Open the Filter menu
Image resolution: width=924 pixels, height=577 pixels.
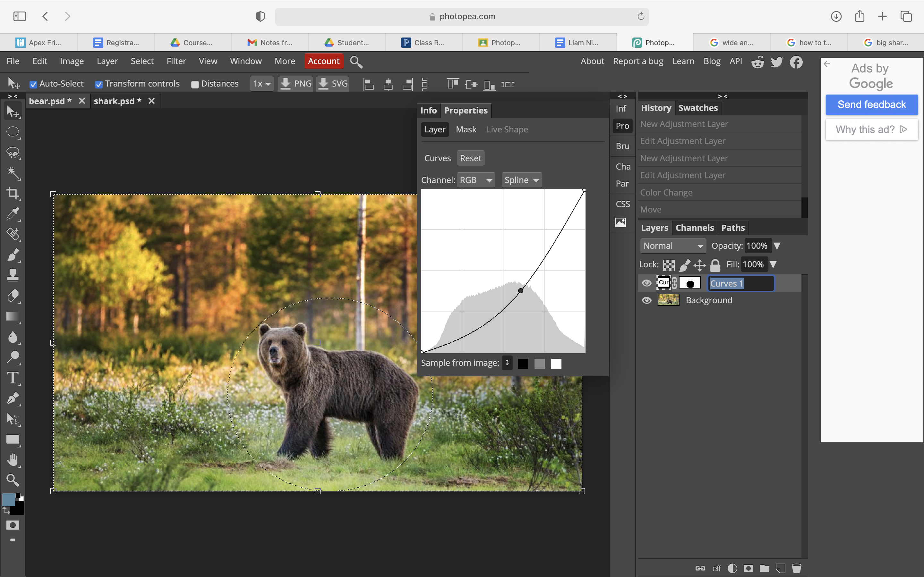point(176,61)
